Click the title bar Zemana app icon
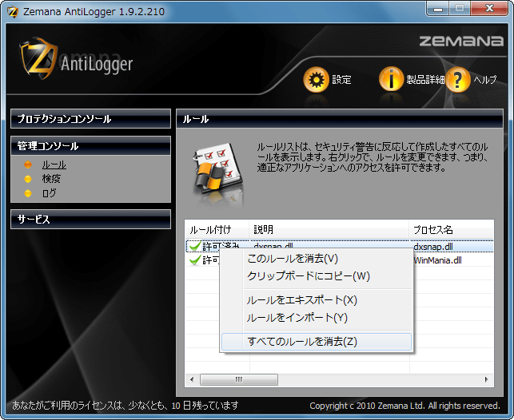This screenshot has width=514, height=420. (x=13, y=12)
